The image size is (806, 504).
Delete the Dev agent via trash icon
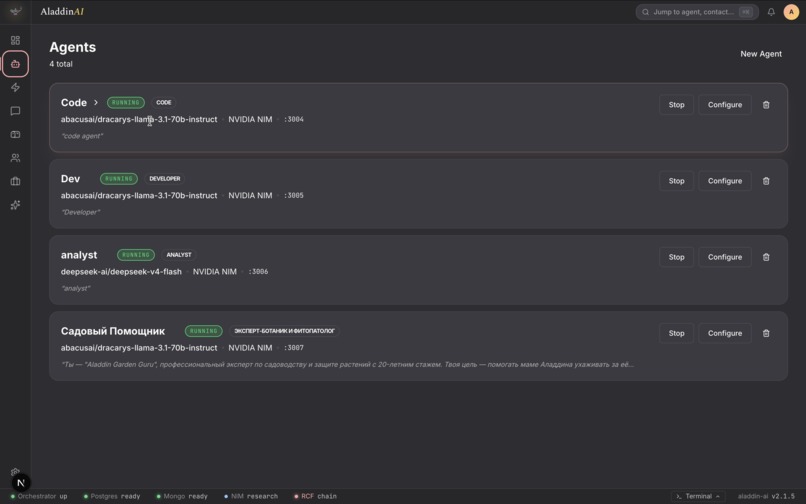pos(766,181)
